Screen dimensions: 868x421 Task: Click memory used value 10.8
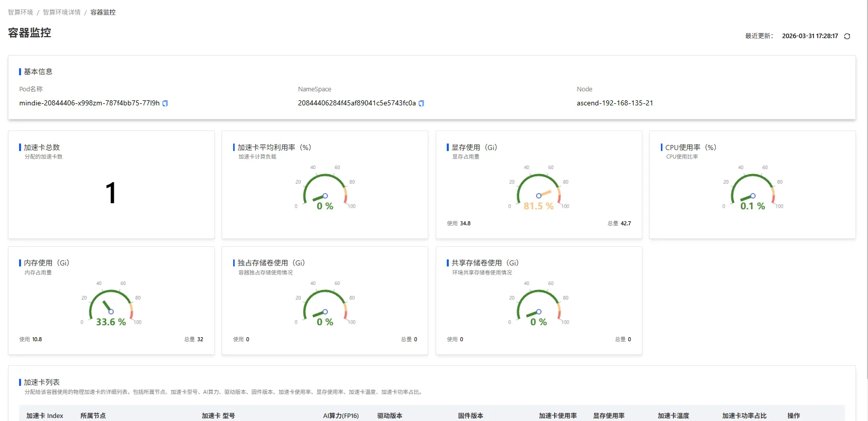coord(37,339)
